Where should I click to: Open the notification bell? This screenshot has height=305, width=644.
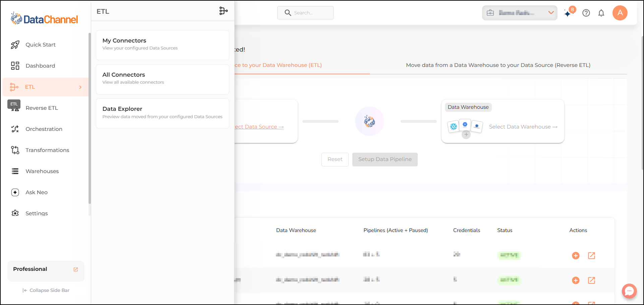point(601,13)
